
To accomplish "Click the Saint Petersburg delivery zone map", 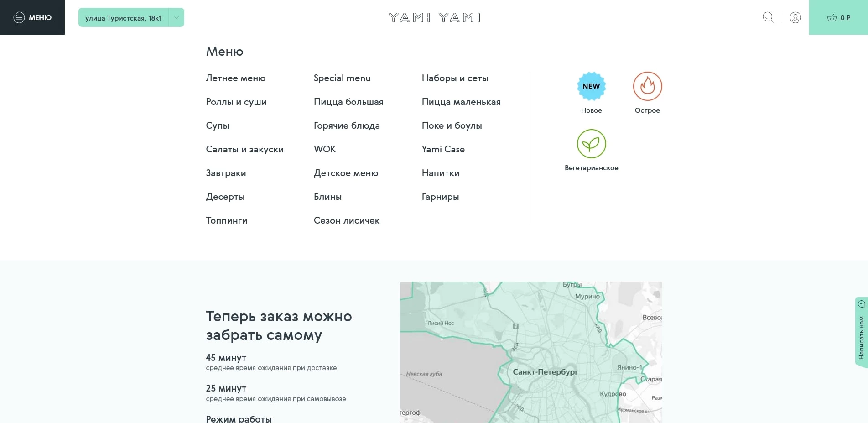I will pyautogui.click(x=531, y=352).
